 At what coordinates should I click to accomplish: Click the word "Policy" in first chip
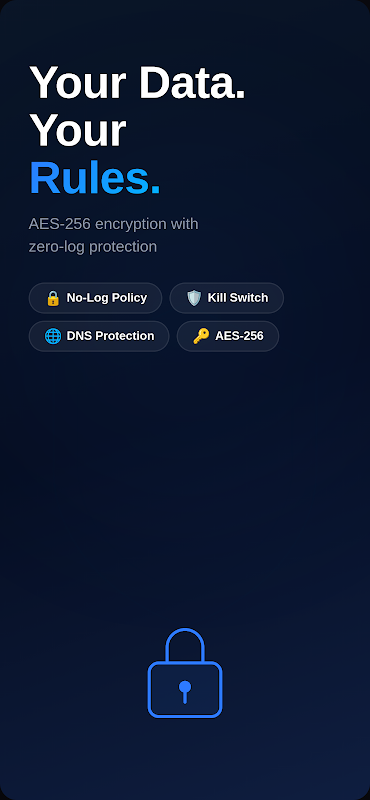point(128,298)
